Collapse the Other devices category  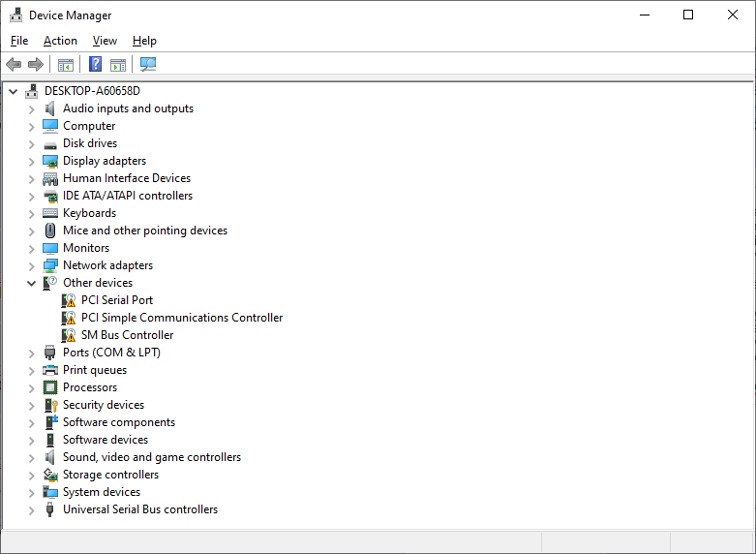(32, 283)
